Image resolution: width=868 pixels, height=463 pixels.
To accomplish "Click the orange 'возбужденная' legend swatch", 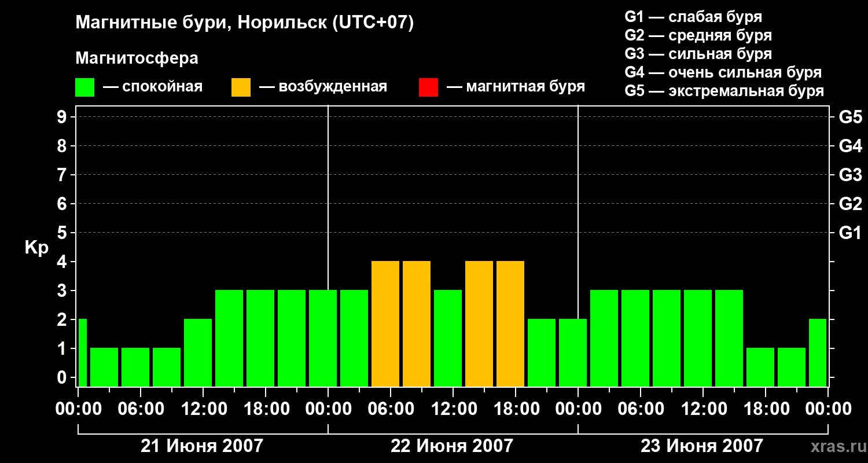I will point(241,87).
